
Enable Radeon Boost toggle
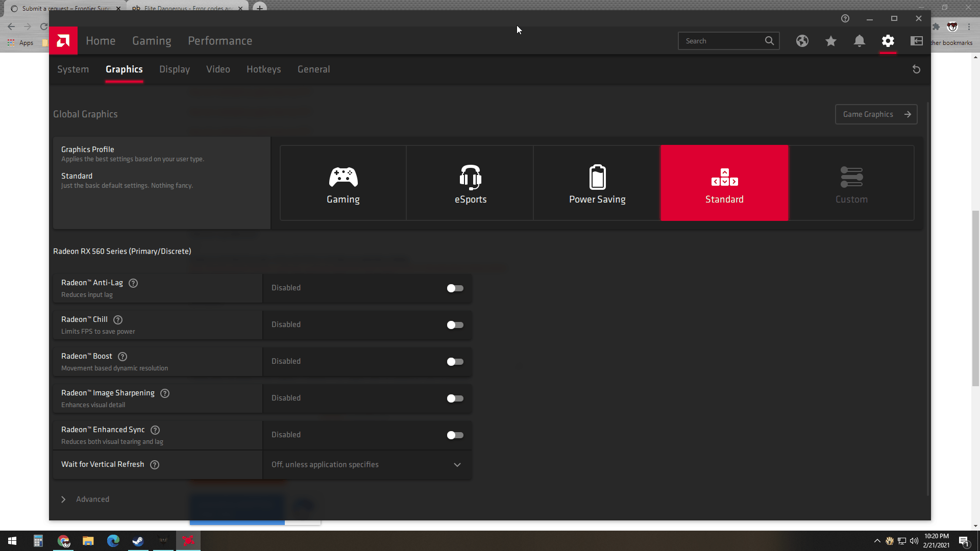(455, 362)
